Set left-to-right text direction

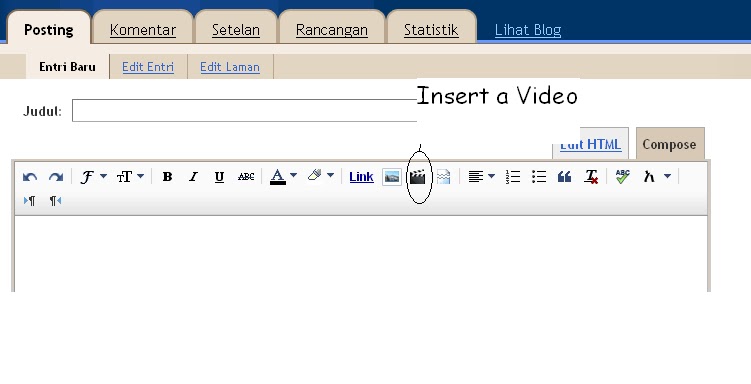(x=29, y=201)
